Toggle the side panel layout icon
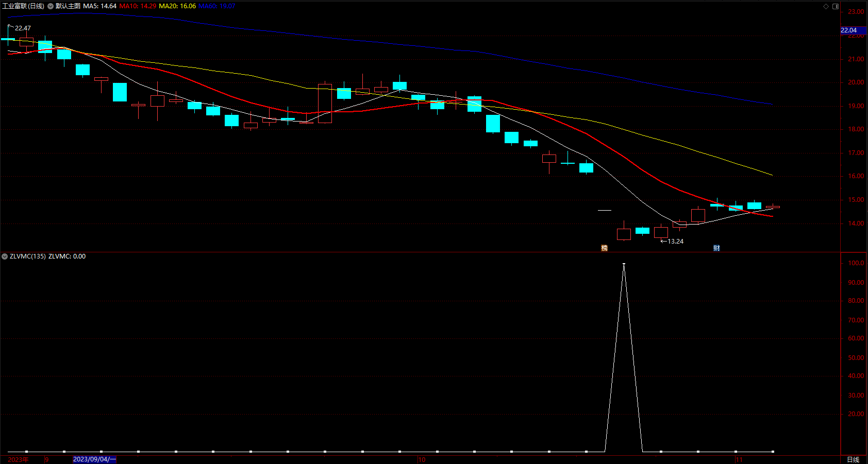This screenshot has width=868, height=464. pos(836,6)
